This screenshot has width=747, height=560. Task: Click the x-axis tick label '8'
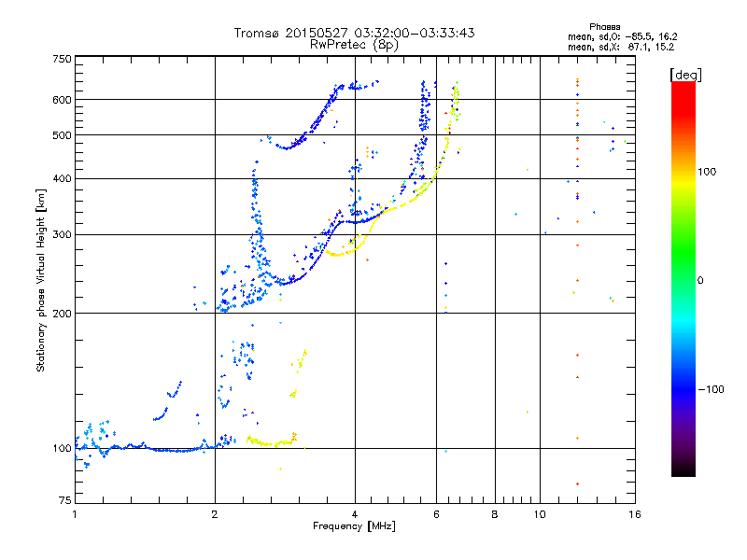pyautogui.click(x=495, y=514)
